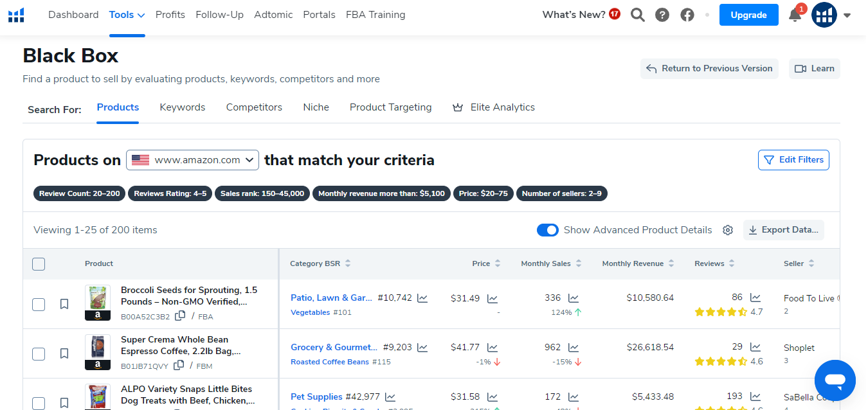View price history chart for $41.77
Image resolution: width=868 pixels, height=410 pixels.
click(x=493, y=348)
